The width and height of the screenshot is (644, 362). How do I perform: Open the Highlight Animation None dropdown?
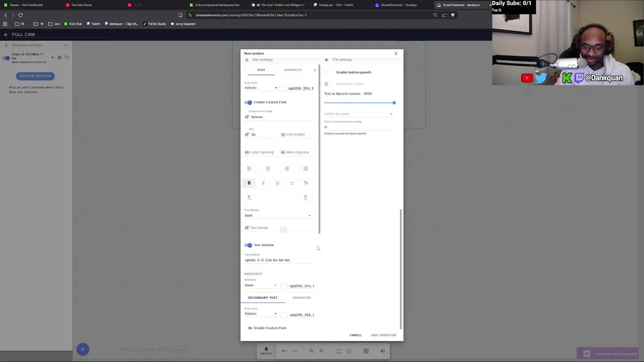point(261,285)
